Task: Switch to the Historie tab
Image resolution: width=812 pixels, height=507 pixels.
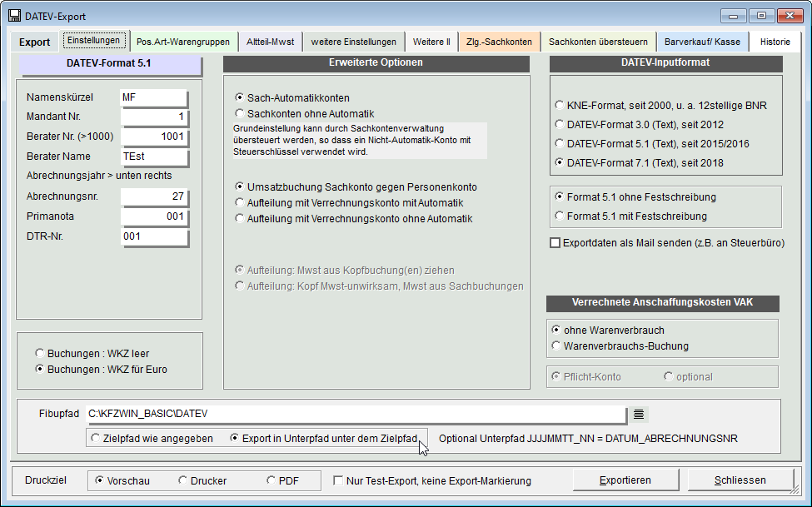Action: (775, 42)
